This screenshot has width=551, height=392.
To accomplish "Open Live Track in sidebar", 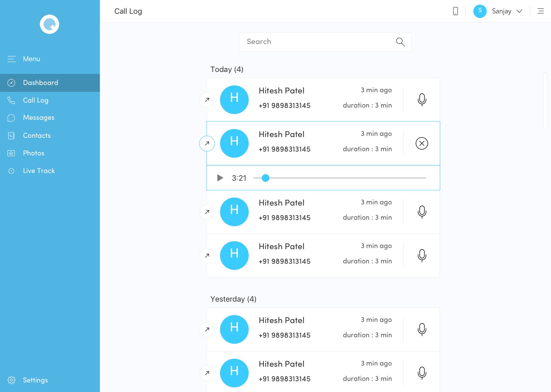I will 39,171.
